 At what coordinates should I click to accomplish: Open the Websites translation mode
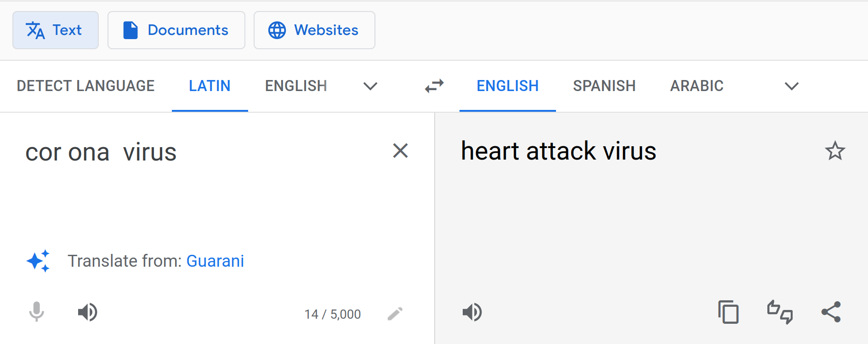point(314,30)
